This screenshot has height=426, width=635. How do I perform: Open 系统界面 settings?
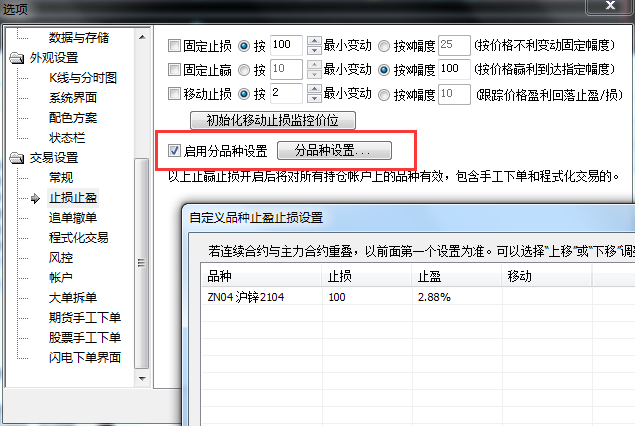73,98
